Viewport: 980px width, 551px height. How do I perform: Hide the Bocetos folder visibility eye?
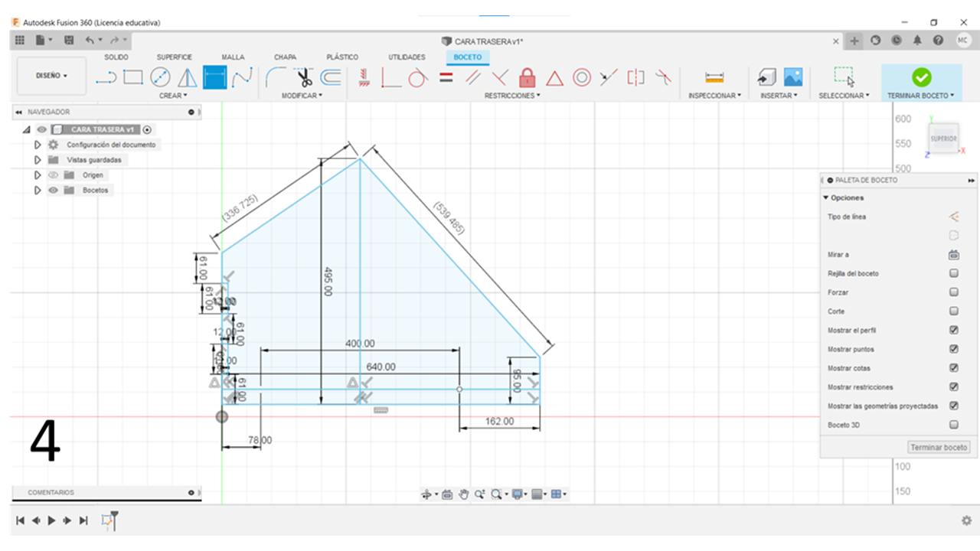(53, 191)
